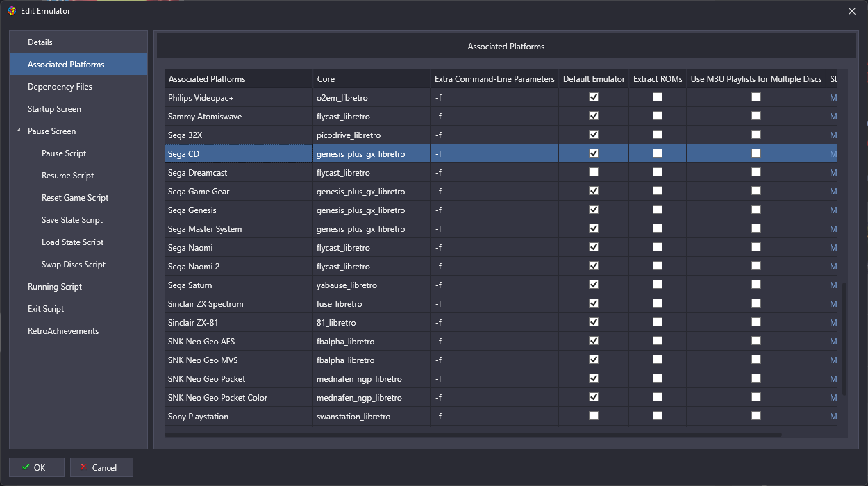This screenshot has height=486, width=868.
Task: Click the Use M3U Playlists column header
Action: [756, 79]
